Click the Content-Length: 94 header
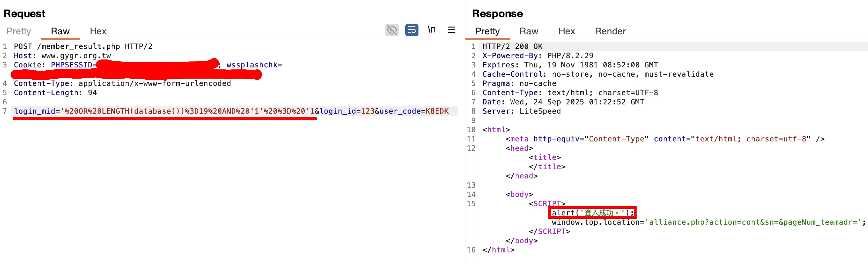 [55, 93]
